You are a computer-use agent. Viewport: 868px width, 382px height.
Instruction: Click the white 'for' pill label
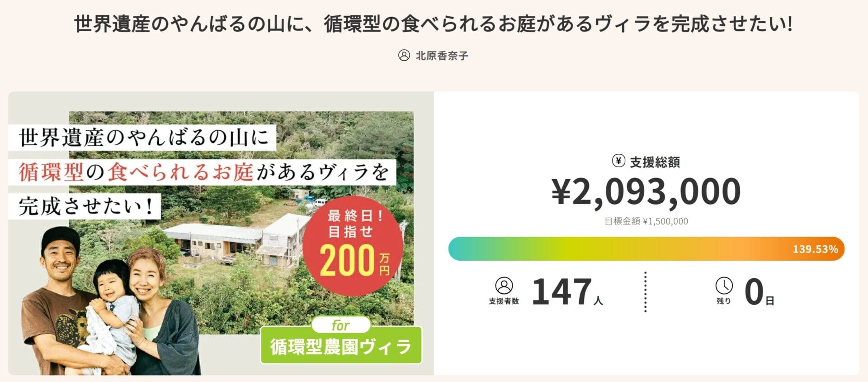click(340, 325)
